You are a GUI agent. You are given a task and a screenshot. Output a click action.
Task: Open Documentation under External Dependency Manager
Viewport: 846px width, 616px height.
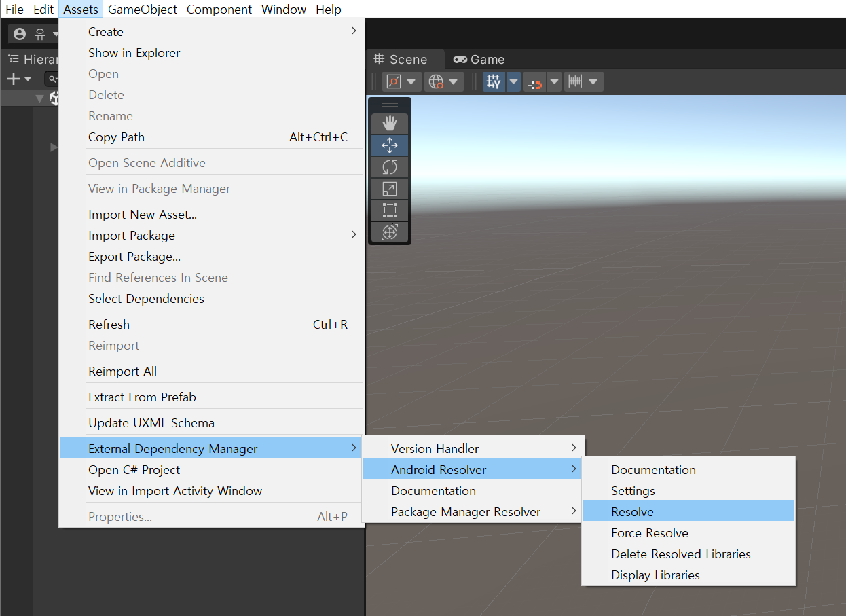click(473, 491)
